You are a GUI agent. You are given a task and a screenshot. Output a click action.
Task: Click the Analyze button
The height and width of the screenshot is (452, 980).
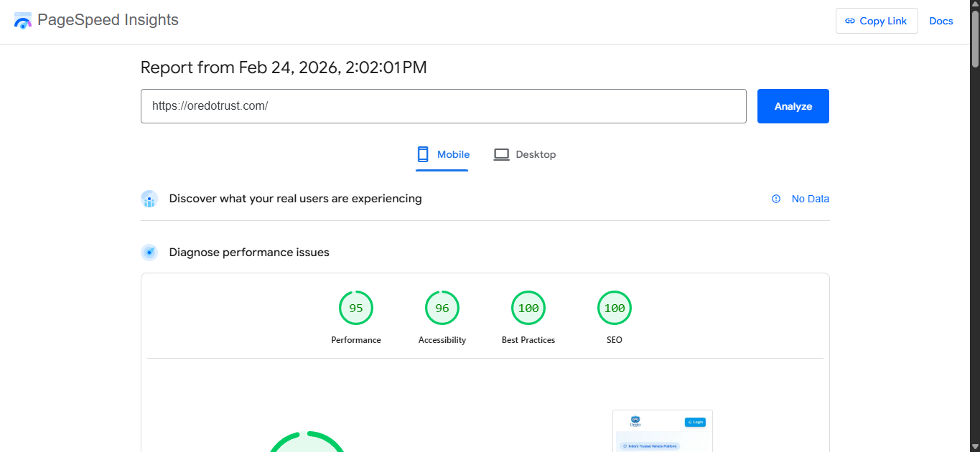click(x=793, y=106)
